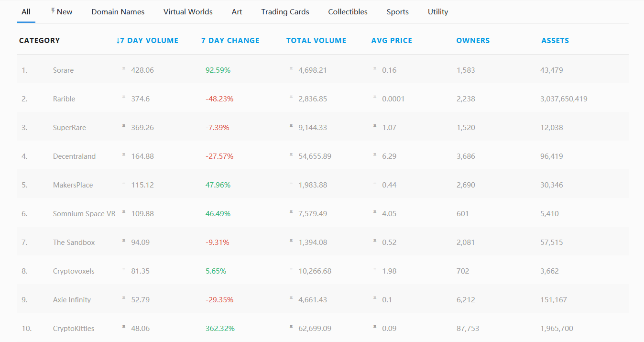This screenshot has width=644, height=342.
Task: Click The Sandbox's 57,515 assets
Action: tap(552, 242)
